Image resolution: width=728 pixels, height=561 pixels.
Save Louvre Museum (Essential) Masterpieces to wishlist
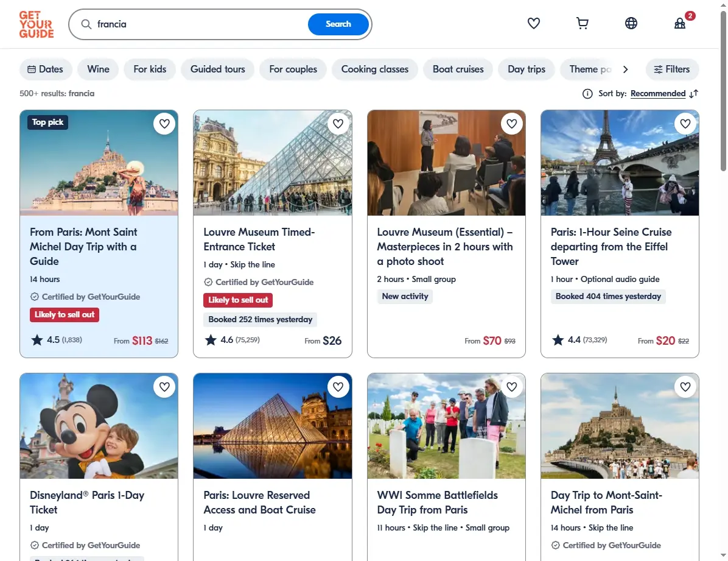[x=512, y=124]
